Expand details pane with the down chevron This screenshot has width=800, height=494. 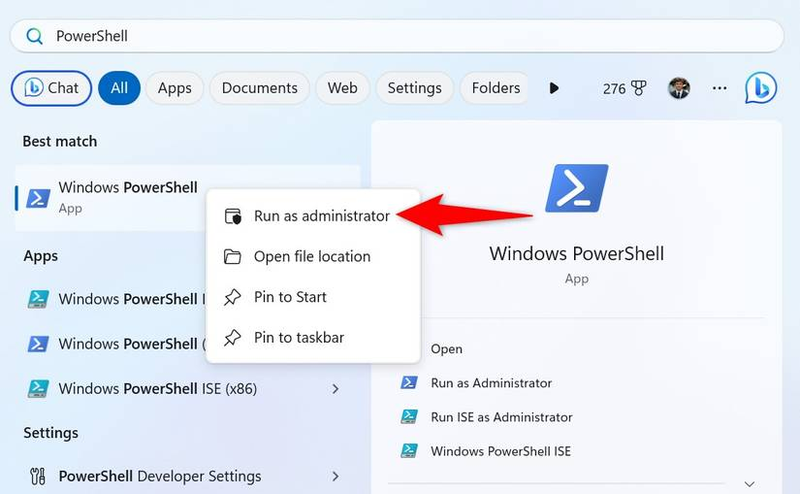click(x=749, y=483)
